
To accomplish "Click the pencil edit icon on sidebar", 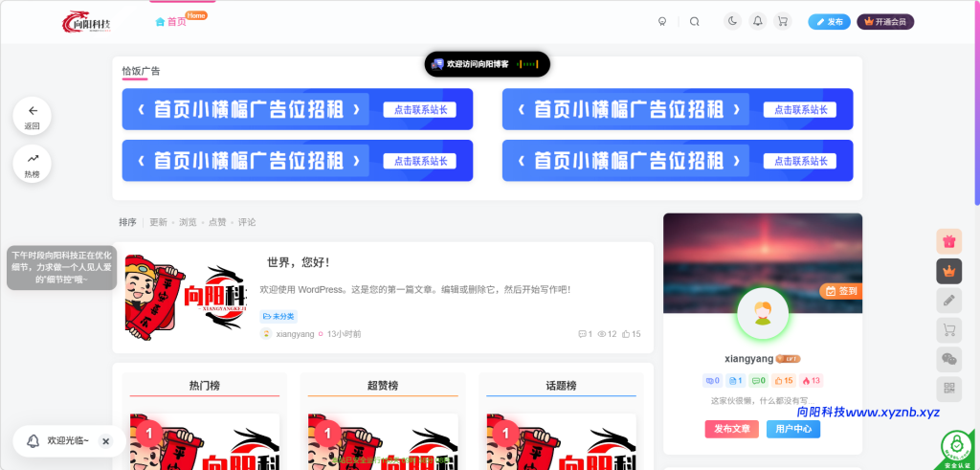I will click(948, 300).
